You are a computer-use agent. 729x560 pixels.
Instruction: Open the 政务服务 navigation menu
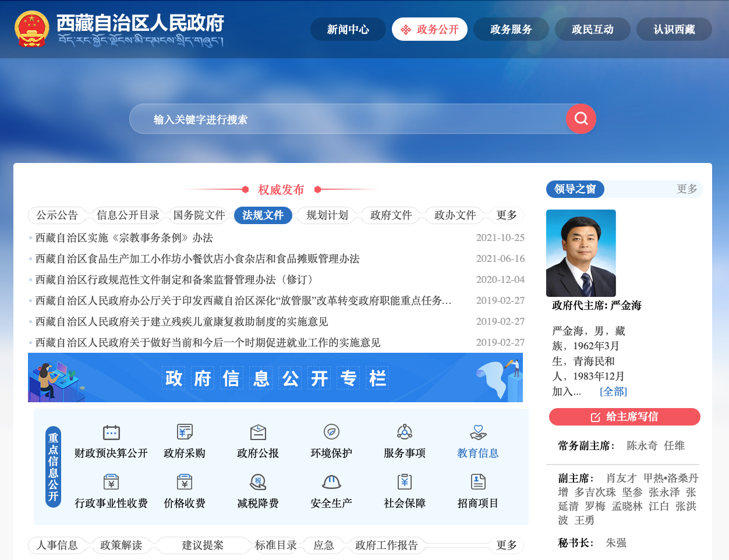(511, 30)
